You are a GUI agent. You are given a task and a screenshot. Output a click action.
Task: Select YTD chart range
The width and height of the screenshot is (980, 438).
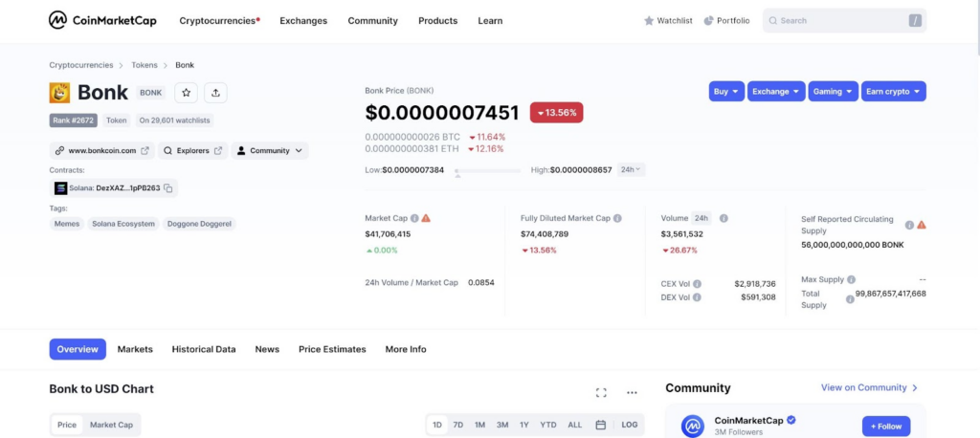548,425
